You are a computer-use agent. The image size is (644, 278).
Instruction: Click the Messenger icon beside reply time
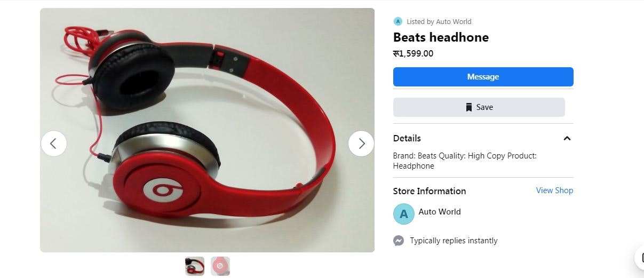pos(399,241)
